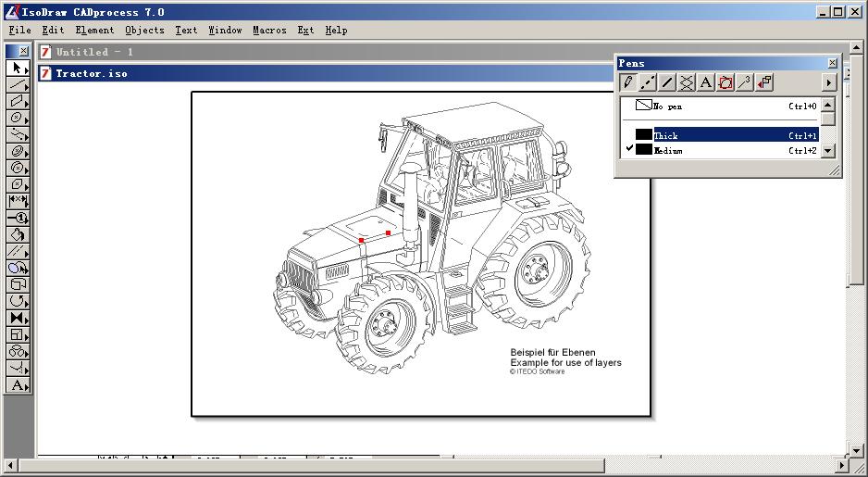Close the floating toolbox

(24, 52)
